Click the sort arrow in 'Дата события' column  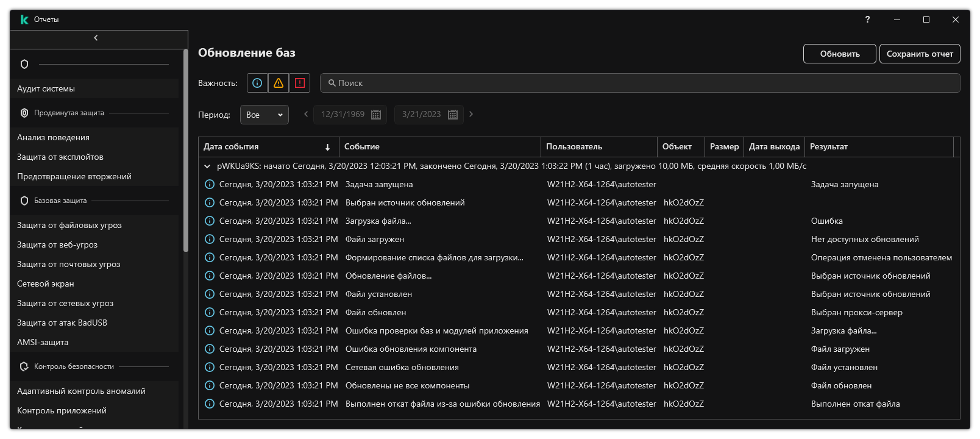coord(327,147)
